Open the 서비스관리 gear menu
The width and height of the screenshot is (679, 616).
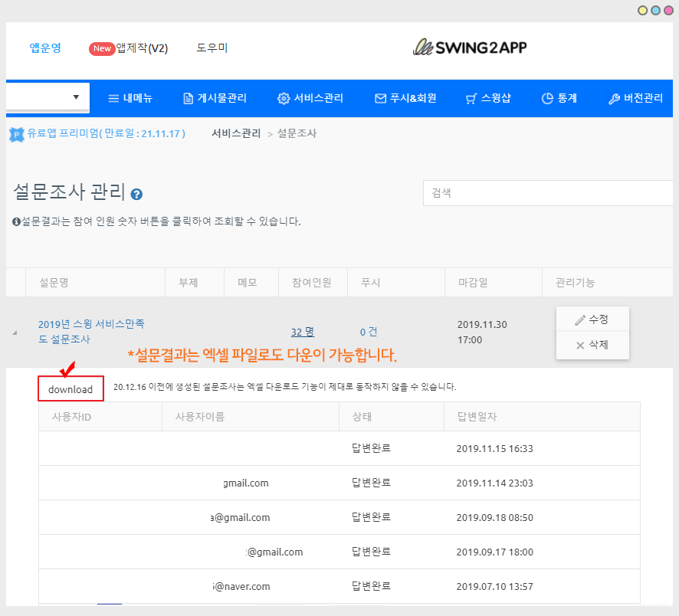click(x=310, y=98)
